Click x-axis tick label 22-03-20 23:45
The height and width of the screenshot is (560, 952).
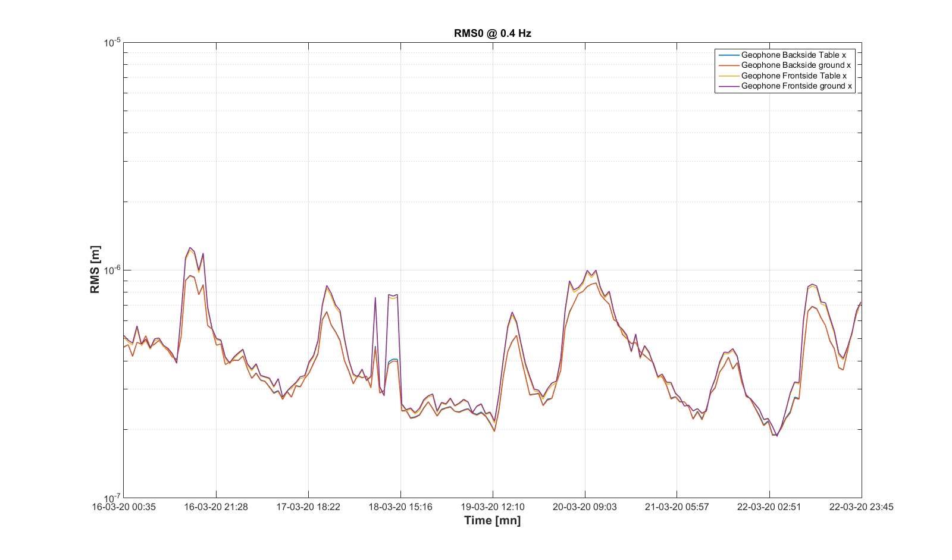861,507
